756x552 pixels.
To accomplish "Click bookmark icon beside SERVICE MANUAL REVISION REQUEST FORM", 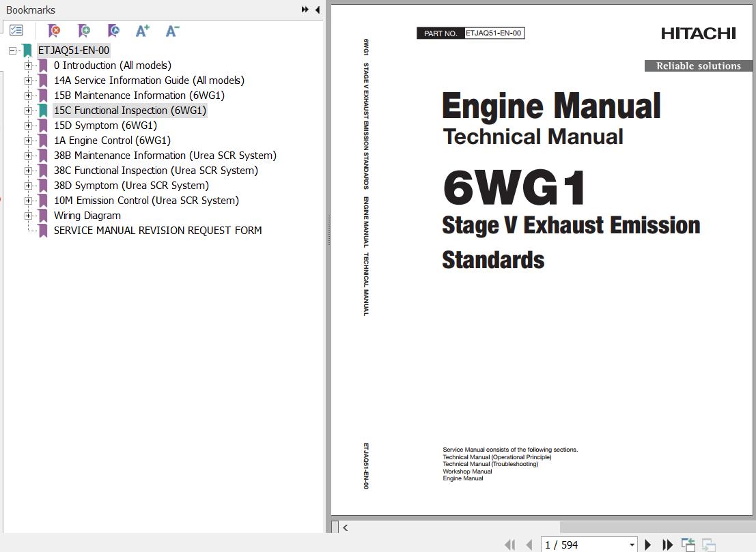I will [43, 230].
